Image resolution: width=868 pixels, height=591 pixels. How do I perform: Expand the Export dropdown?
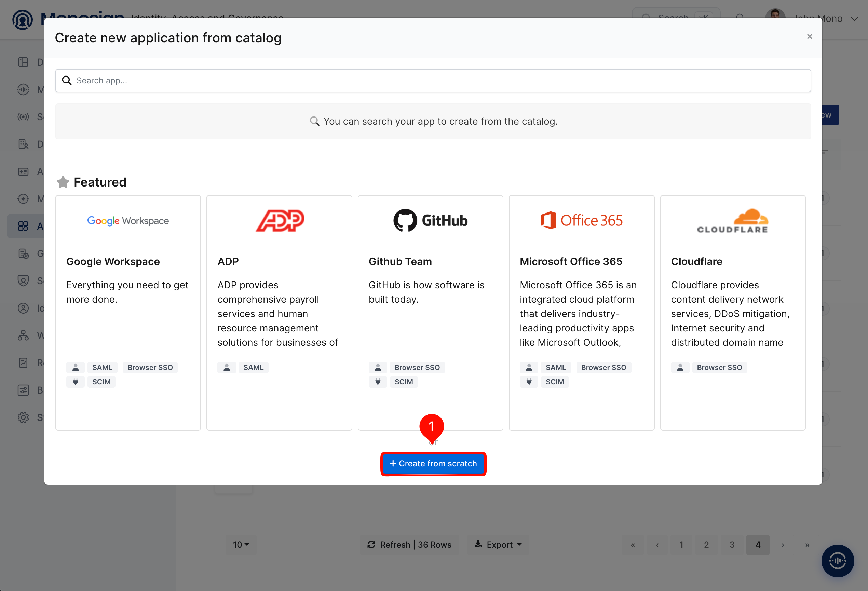498,545
